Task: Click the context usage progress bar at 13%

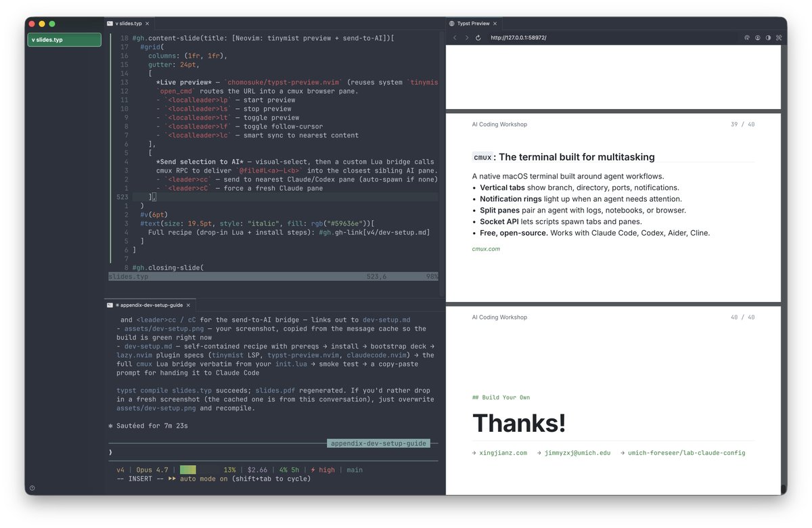Action: [198, 470]
